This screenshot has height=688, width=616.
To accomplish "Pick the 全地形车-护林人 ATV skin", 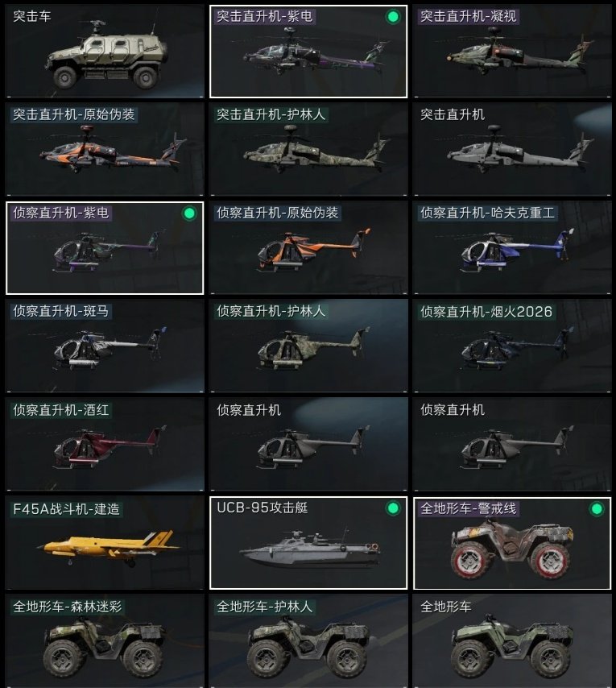I will coord(308,641).
